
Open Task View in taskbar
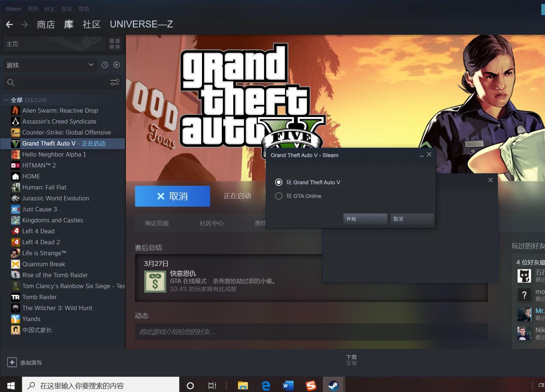click(x=212, y=385)
